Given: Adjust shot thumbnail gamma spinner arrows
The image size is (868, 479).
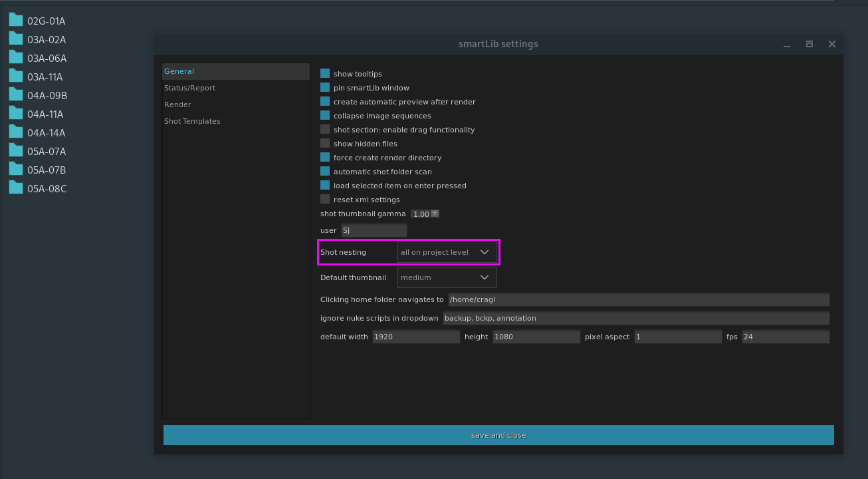Looking at the screenshot, I should (435, 214).
